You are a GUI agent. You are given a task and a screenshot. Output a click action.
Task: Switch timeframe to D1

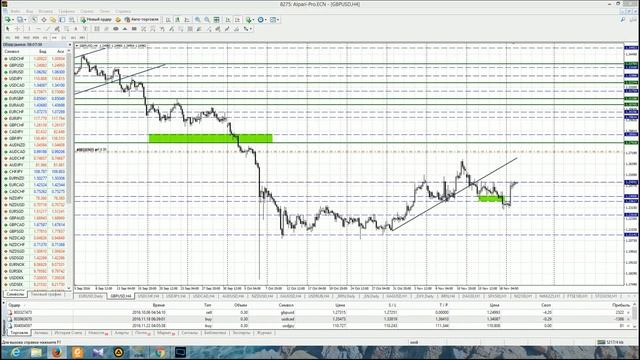click(63, 38)
